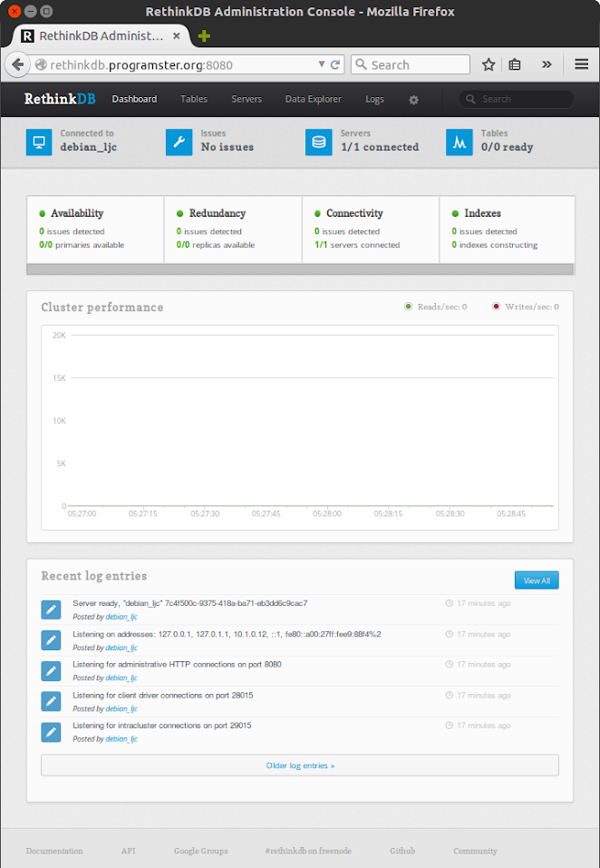Click debian_ljc link under port 28015 entry
Image resolution: width=600 pixels, height=868 pixels.
pos(121,708)
